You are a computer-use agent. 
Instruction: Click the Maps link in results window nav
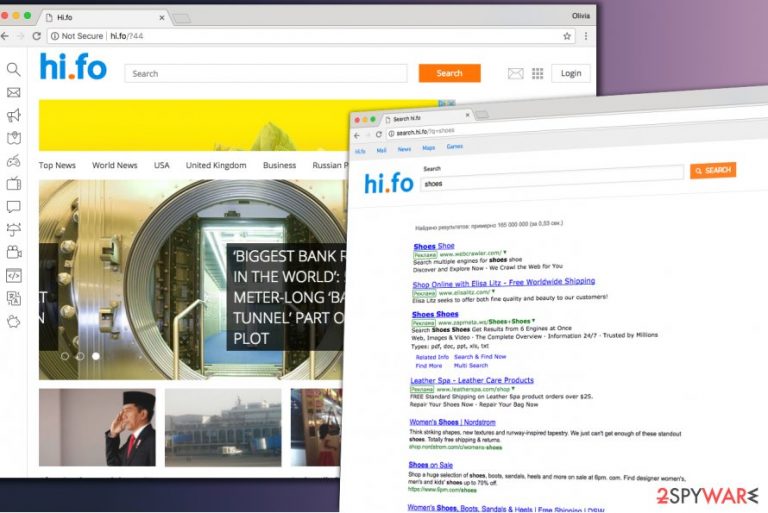[429, 147]
